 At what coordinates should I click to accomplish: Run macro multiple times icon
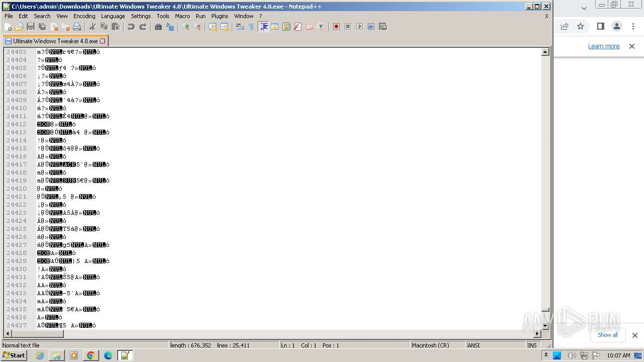[x=371, y=27]
